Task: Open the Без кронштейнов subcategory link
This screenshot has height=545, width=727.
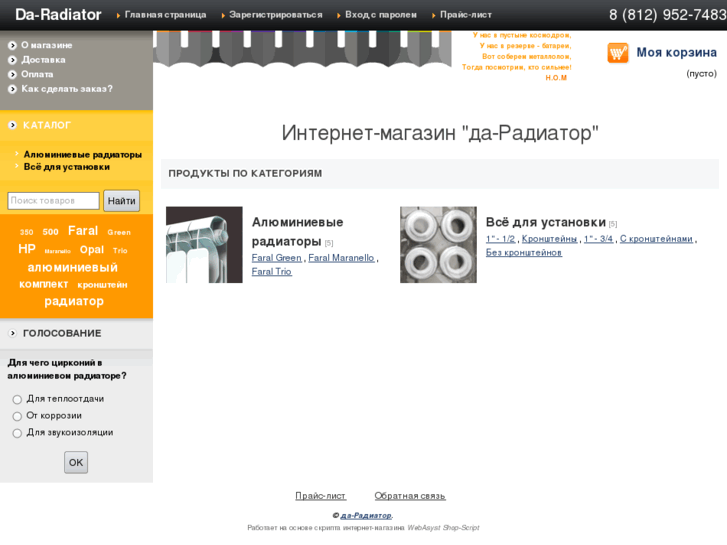Action: (524, 253)
